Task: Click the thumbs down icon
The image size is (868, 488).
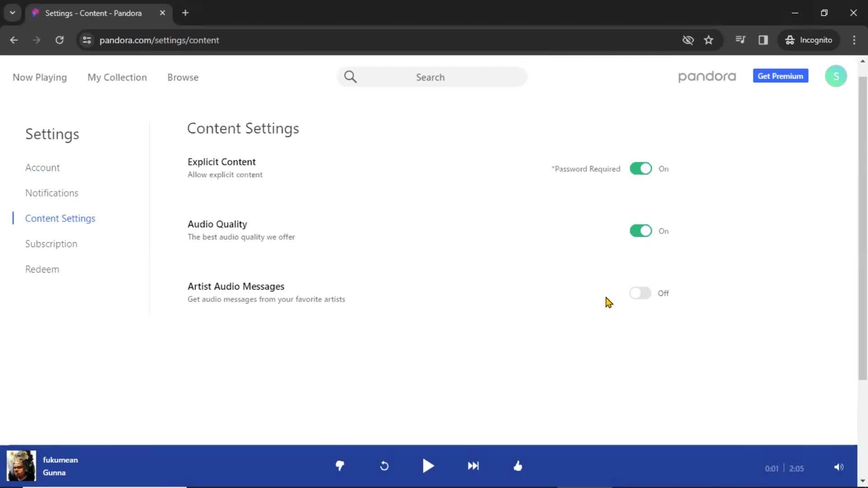Action: click(x=339, y=467)
